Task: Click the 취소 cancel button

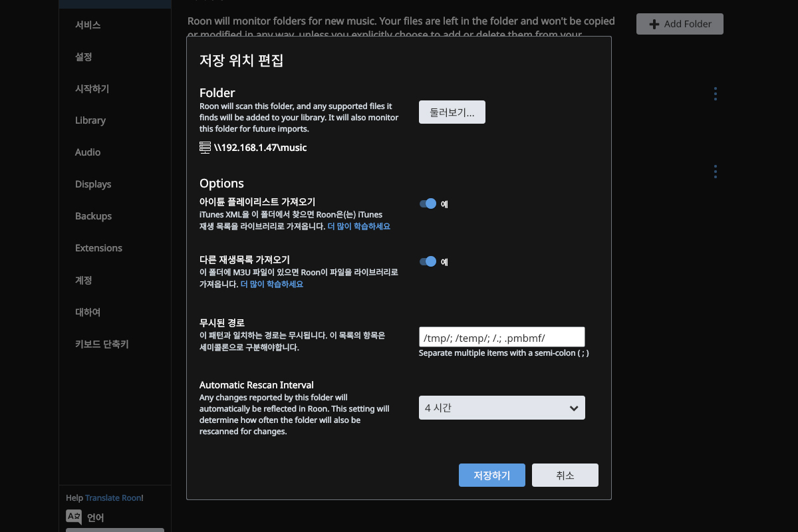Action: click(565, 475)
